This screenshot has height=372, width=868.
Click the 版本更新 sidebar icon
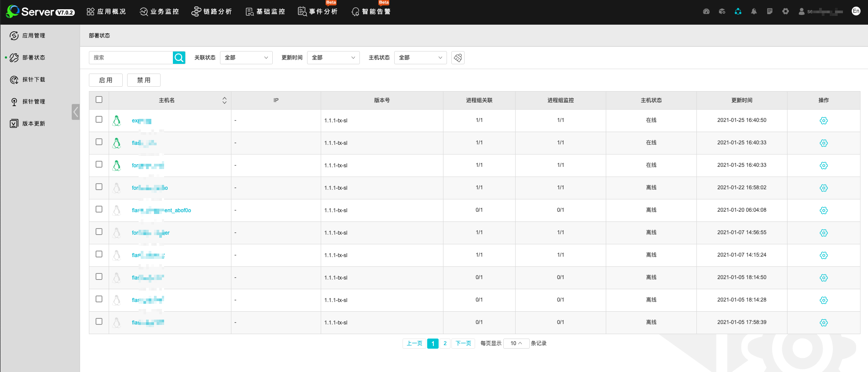(14, 124)
